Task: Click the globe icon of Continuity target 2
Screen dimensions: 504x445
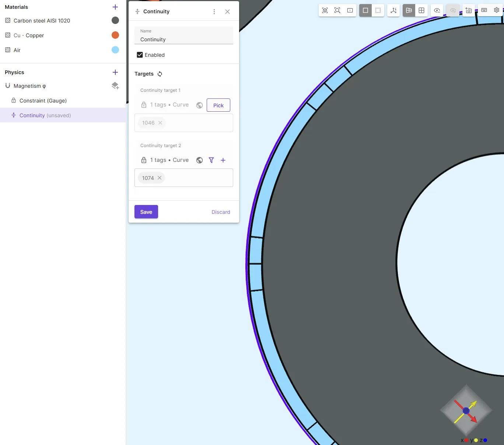Action: (x=199, y=160)
